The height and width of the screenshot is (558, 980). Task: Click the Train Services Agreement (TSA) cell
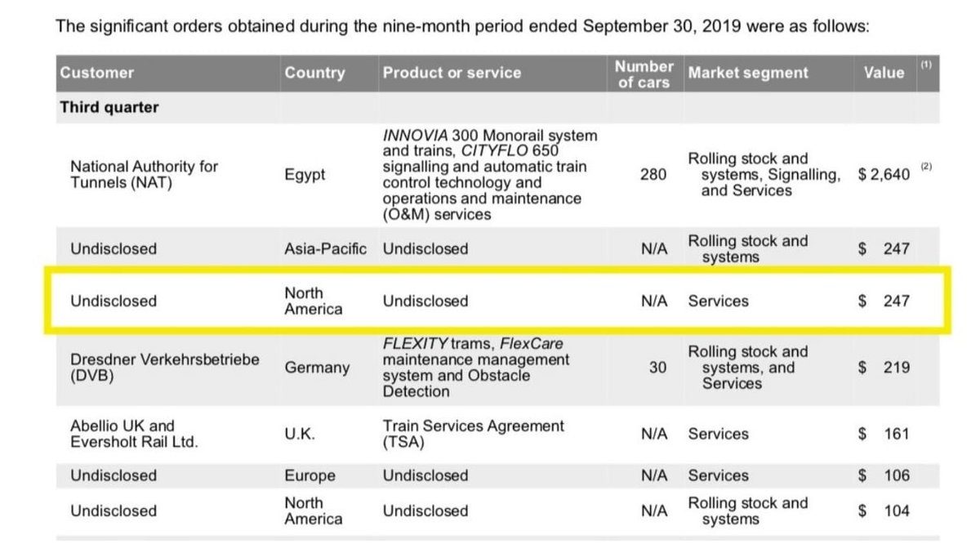pyautogui.click(x=474, y=434)
